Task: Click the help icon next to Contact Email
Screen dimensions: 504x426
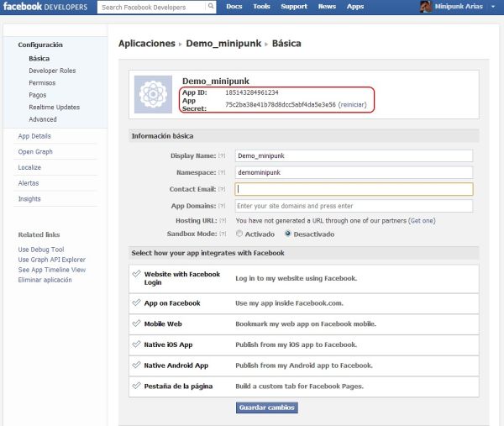Action: pyautogui.click(x=222, y=189)
